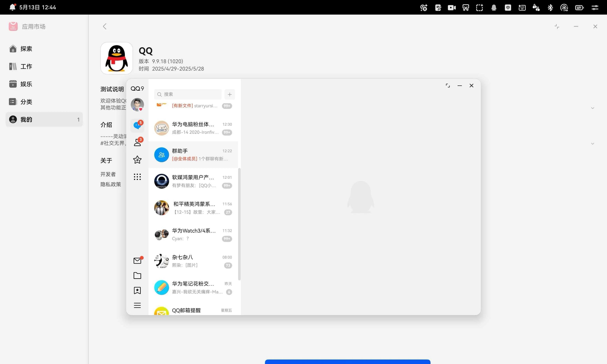Open the hamburger menu in QQ sidebar
607x364 pixels.
point(137,305)
